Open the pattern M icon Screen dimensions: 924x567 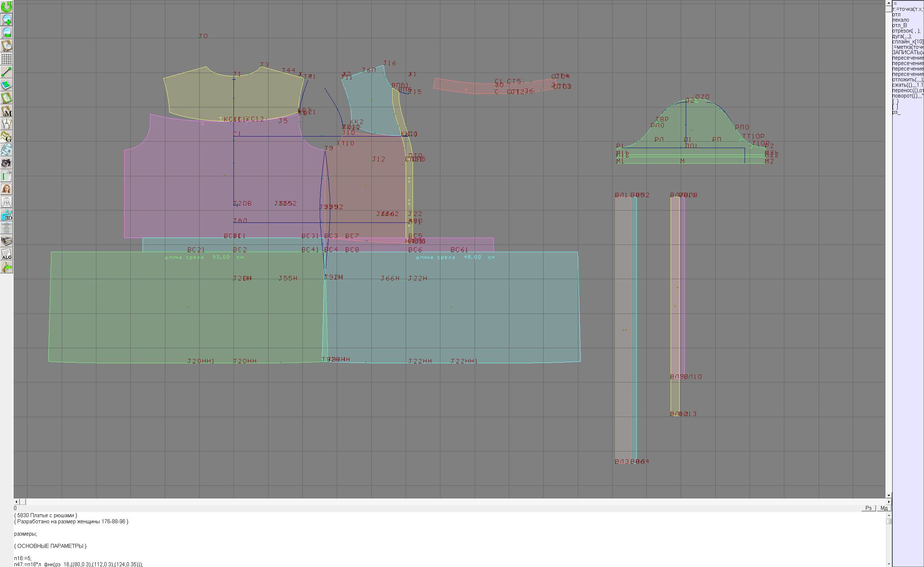pos(6,111)
